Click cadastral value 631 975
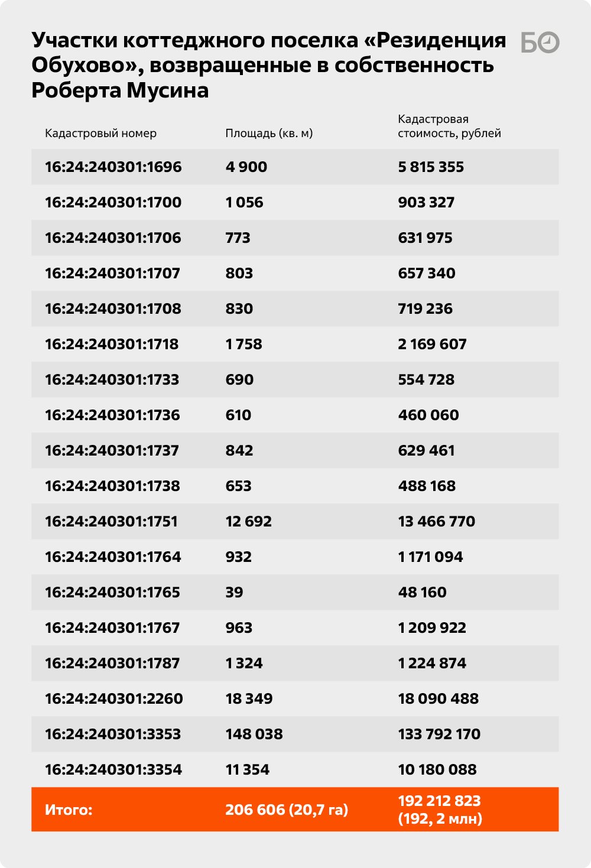 tap(425, 238)
